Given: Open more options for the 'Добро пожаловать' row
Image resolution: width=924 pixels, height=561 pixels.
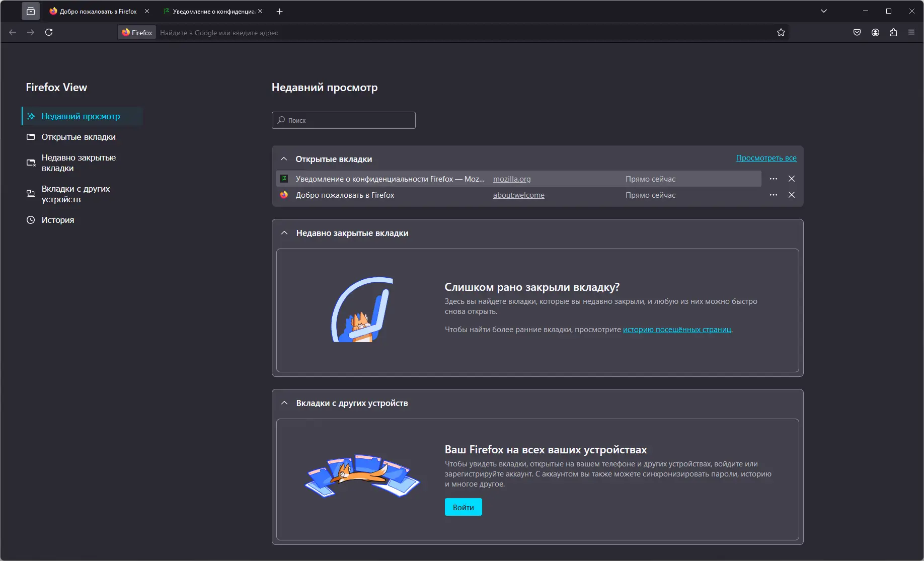Looking at the screenshot, I should click(x=774, y=195).
